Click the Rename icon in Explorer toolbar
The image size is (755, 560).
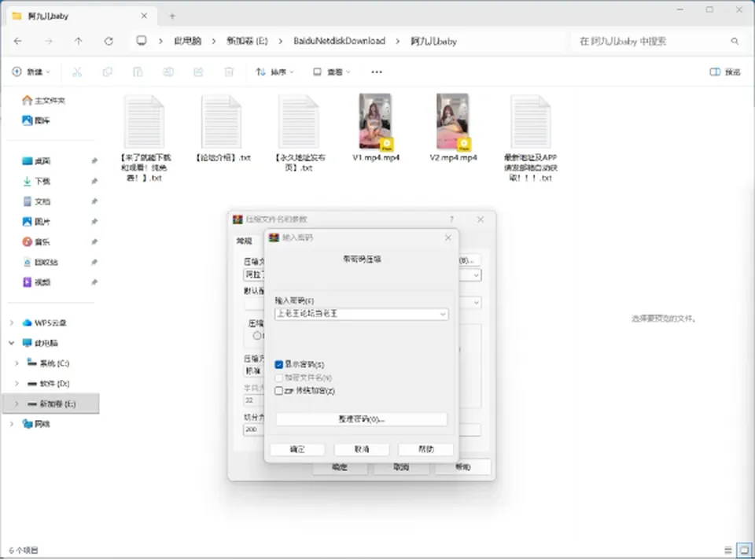pos(168,72)
